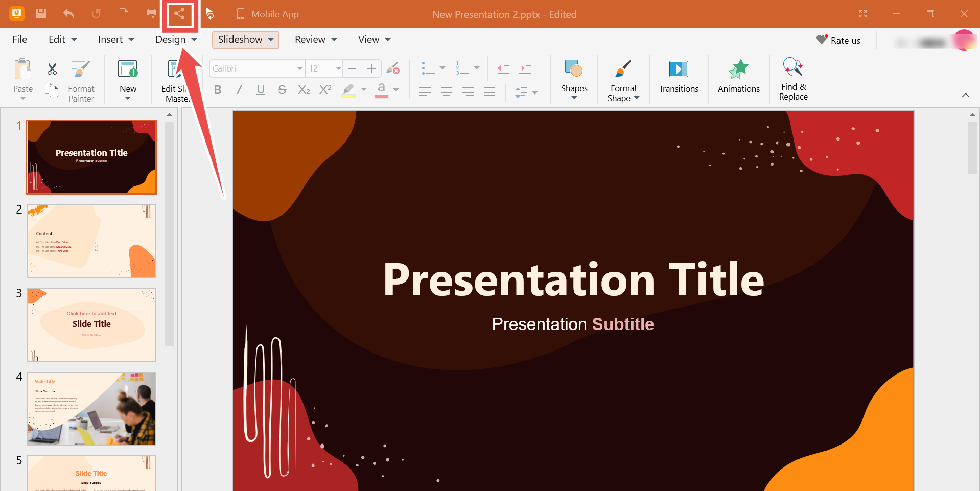980x491 pixels.
Task: Toggle underline formatting
Action: tap(261, 90)
